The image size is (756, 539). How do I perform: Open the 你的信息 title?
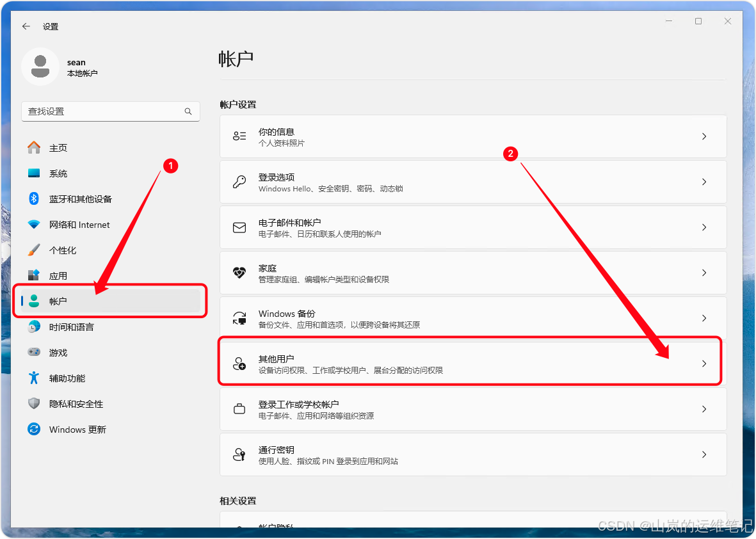point(277,132)
